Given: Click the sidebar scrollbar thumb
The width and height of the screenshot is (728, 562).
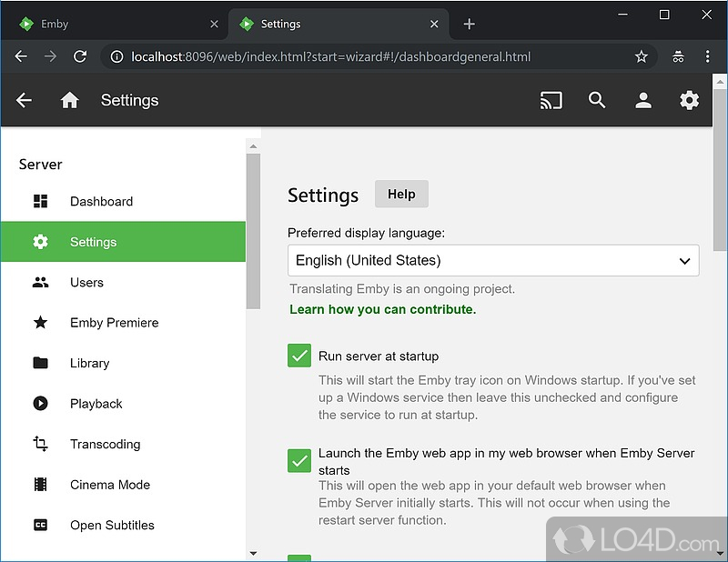Looking at the screenshot, I should (x=253, y=231).
